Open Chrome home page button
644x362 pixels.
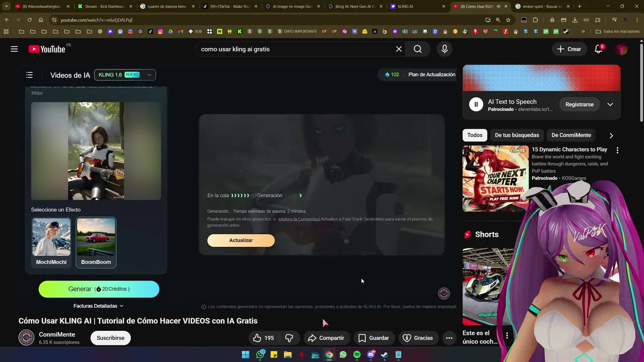(41, 20)
